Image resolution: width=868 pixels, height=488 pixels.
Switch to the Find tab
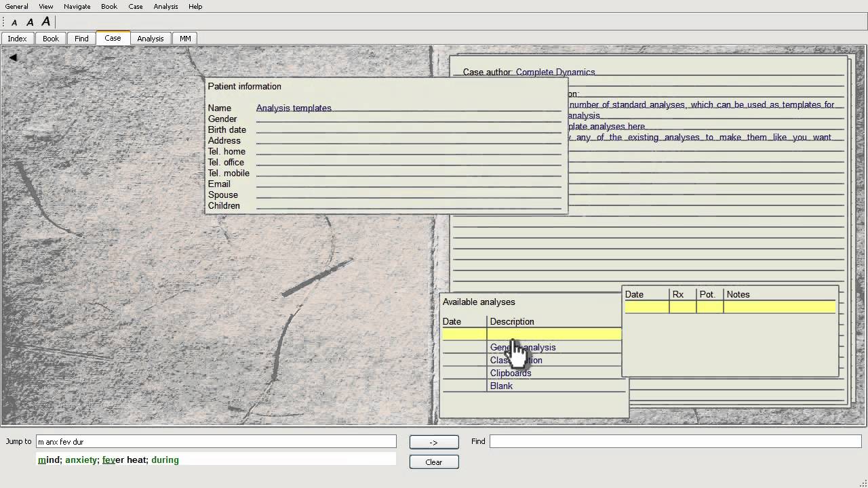coord(81,39)
